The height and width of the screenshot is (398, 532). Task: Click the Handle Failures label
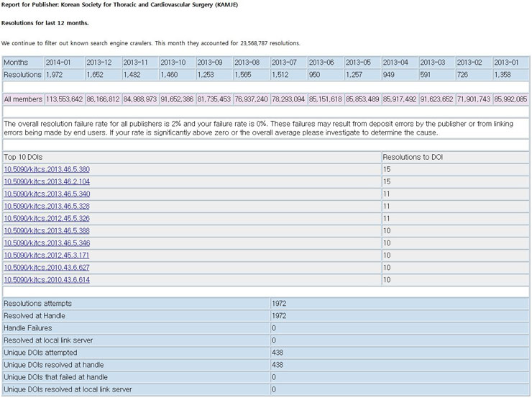click(28, 328)
